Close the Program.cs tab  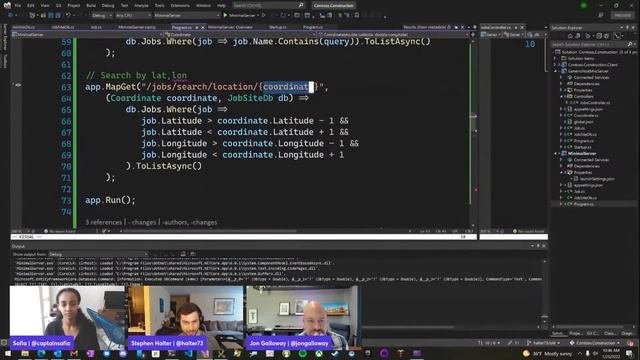(203, 27)
